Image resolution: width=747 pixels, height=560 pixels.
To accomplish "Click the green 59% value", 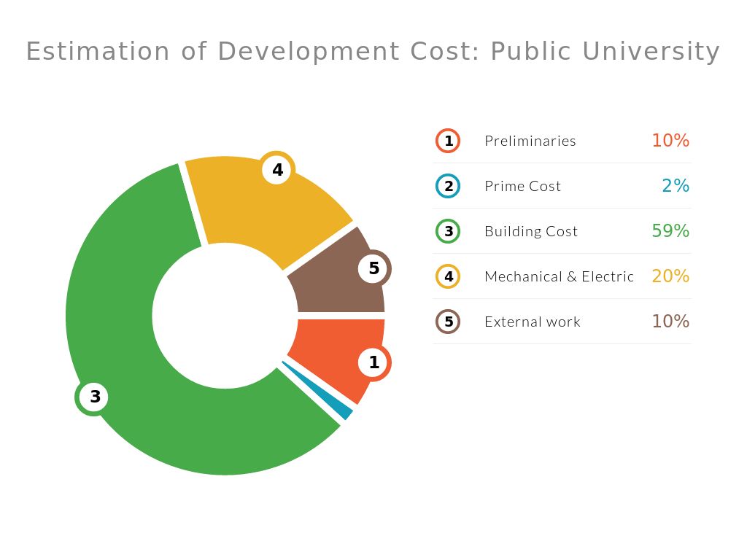I will [x=670, y=231].
